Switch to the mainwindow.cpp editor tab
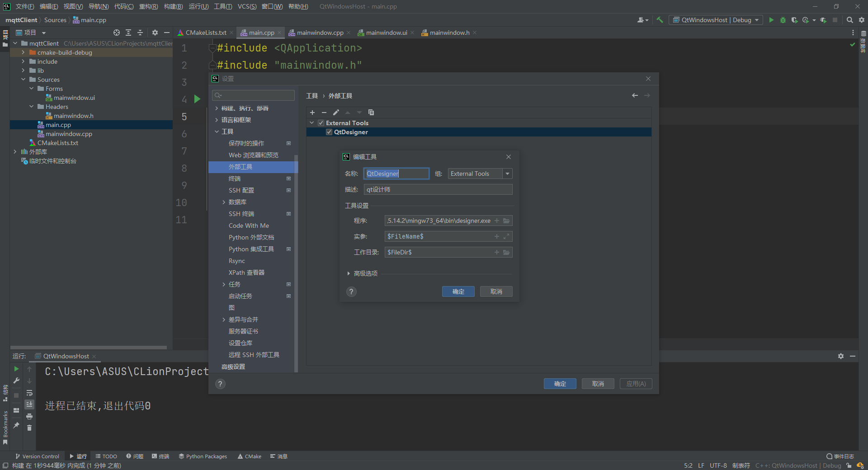Viewport: 868px width, 470px height. 320,33
